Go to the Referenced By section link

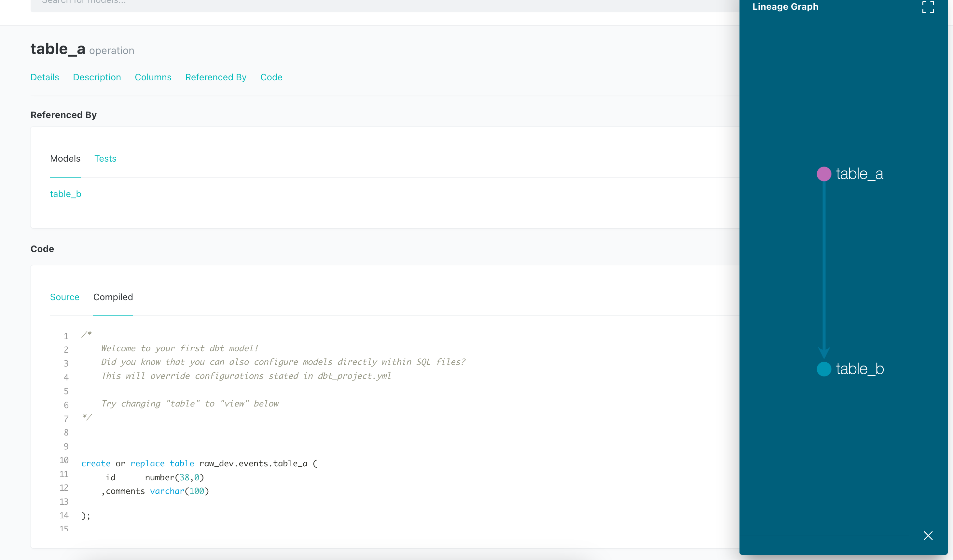pyautogui.click(x=215, y=77)
